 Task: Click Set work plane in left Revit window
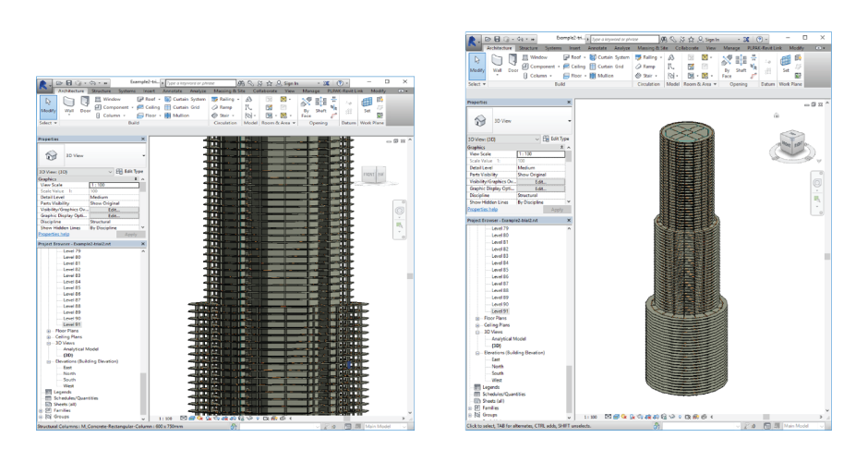pyautogui.click(x=367, y=104)
